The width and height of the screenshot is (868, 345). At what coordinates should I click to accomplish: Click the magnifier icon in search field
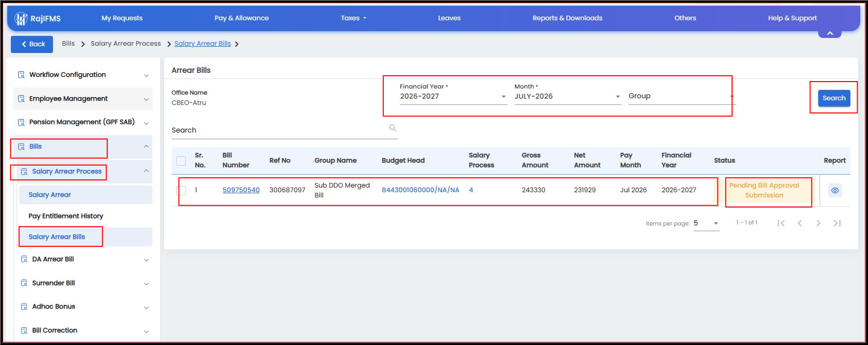(393, 128)
